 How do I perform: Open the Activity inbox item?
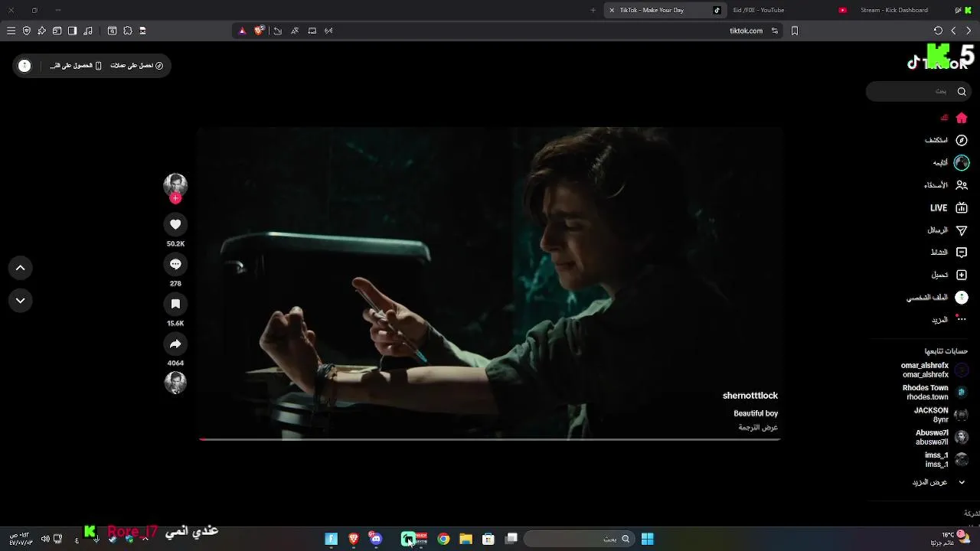[x=949, y=253]
